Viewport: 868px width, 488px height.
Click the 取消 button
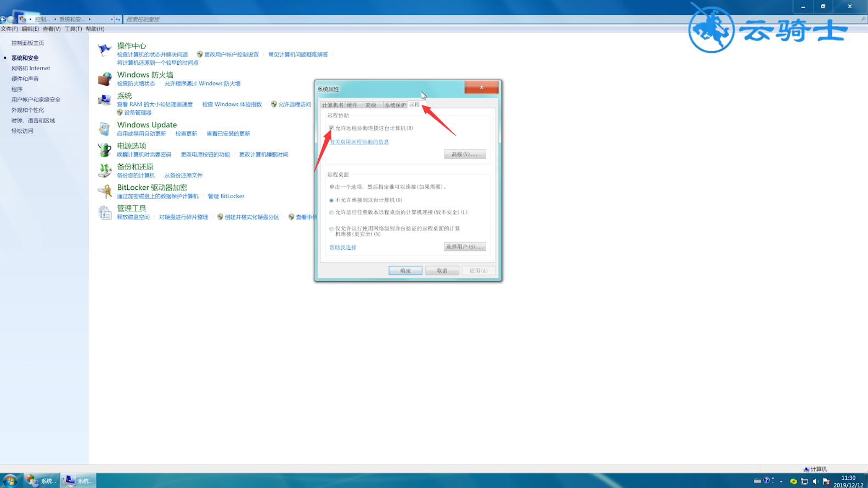(442, 271)
